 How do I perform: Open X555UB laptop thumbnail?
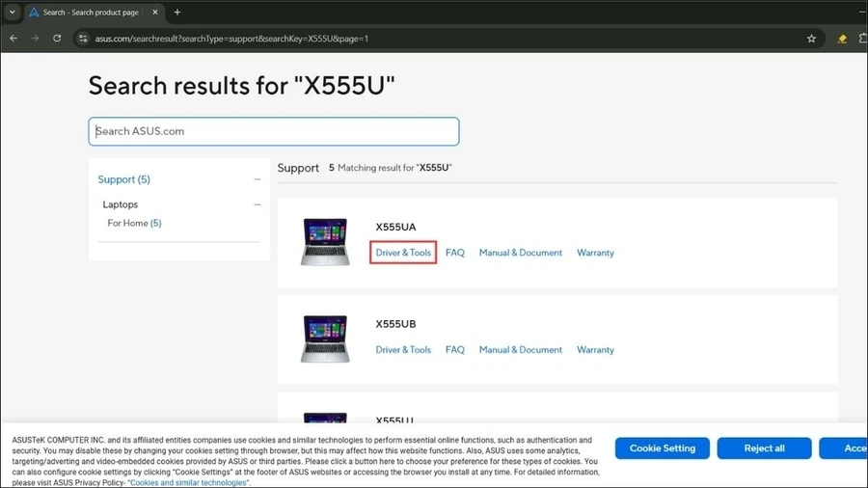325,339
